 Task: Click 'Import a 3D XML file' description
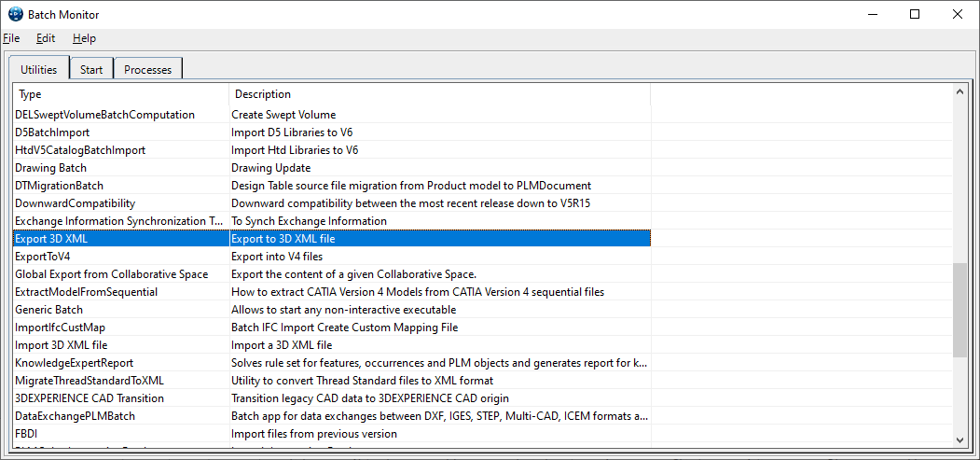tap(282, 345)
